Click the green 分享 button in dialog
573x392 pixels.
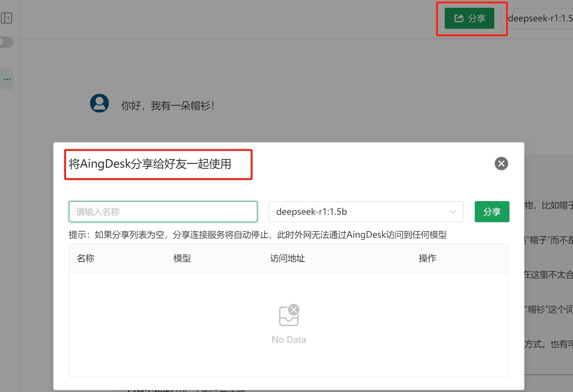point(492,212)
